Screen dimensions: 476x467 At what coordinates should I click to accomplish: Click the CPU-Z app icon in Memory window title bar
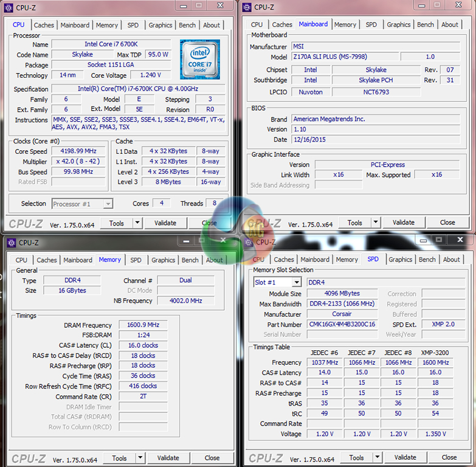click(x=11, y=243)
